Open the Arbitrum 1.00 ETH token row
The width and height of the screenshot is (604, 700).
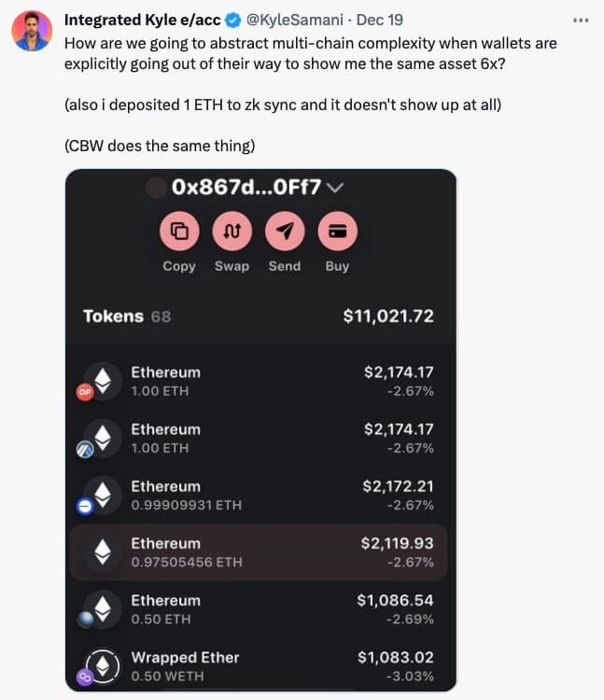tap(259, 438)
